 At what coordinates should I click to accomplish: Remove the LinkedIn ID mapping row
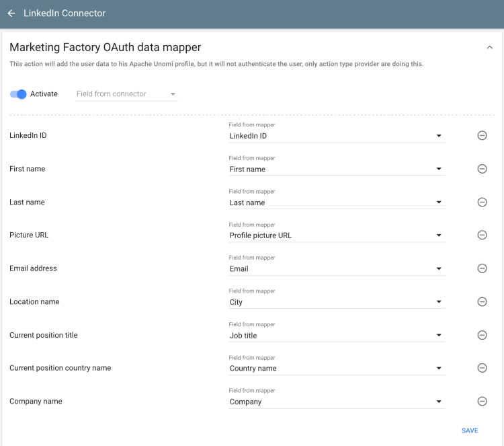click(482, 135)
